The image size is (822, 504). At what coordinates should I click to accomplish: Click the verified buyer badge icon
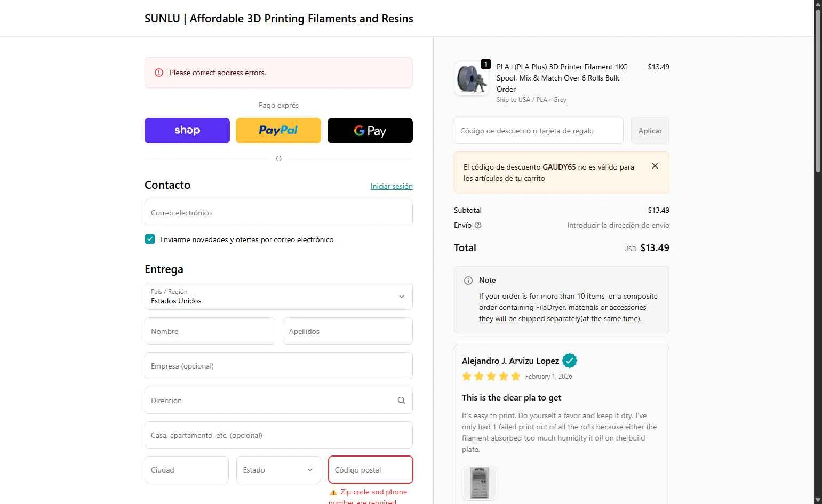pos(570,361)
